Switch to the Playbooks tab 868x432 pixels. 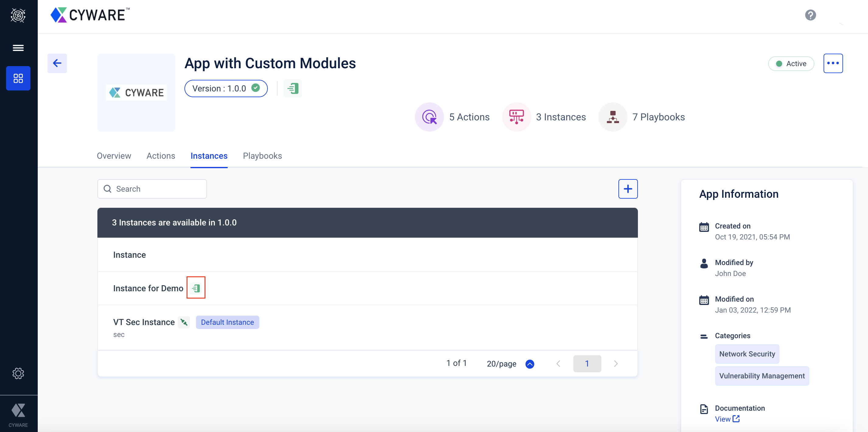263,155
